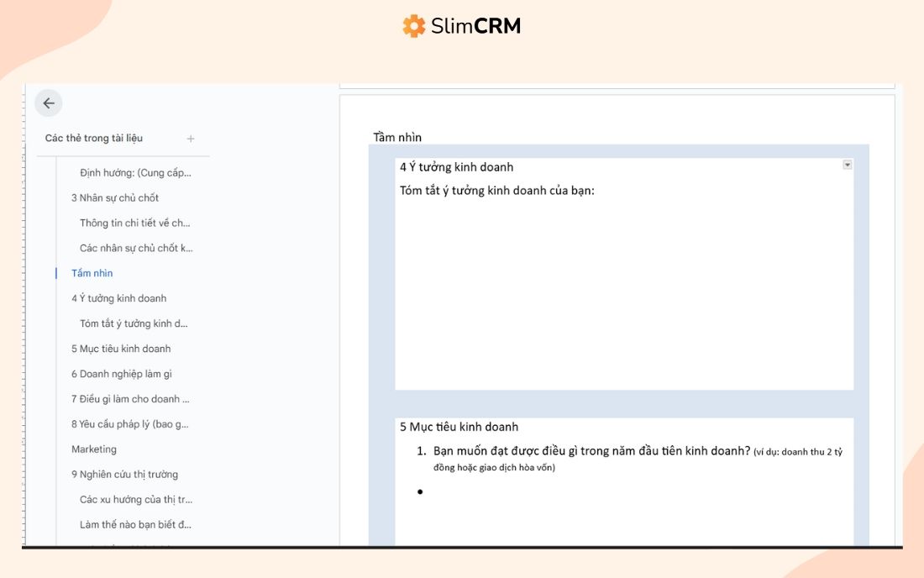Click the empty bullet point under question 1
Image resolution: width=924 pixels, height=578 pixels.
420,491
